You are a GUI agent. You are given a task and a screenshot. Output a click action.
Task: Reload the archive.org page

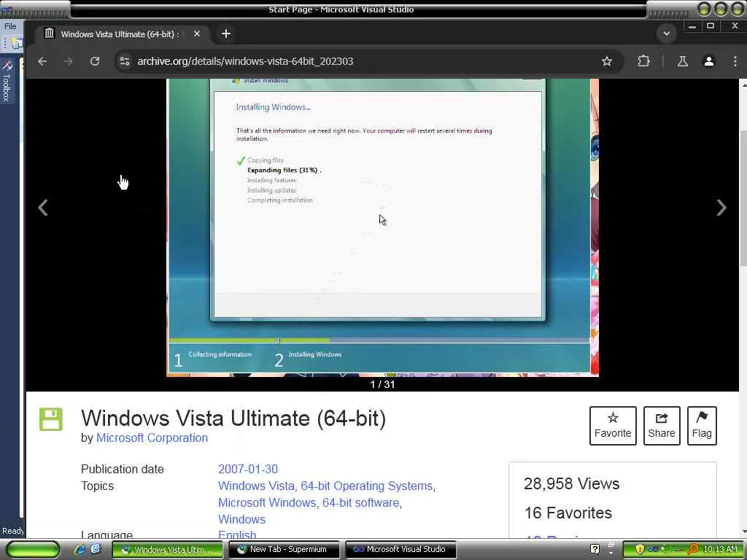coord(95,61)
